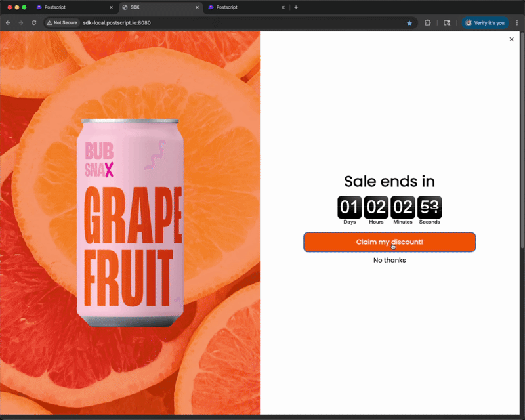Click the yellow macOS minimize button
Screen dimensions: 525x420
(x=17, y=7)
